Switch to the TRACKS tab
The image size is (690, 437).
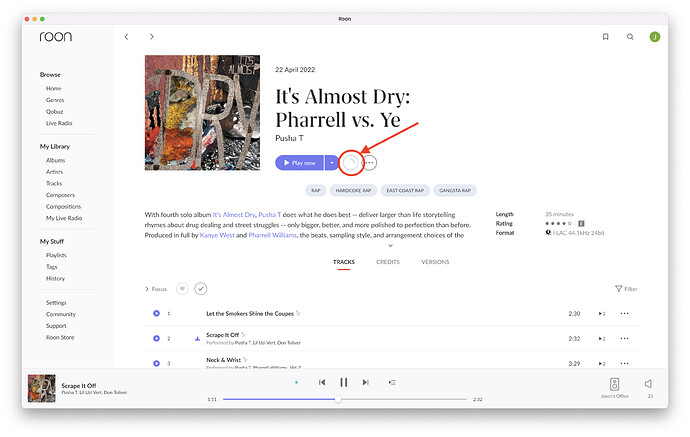[344, 262]
